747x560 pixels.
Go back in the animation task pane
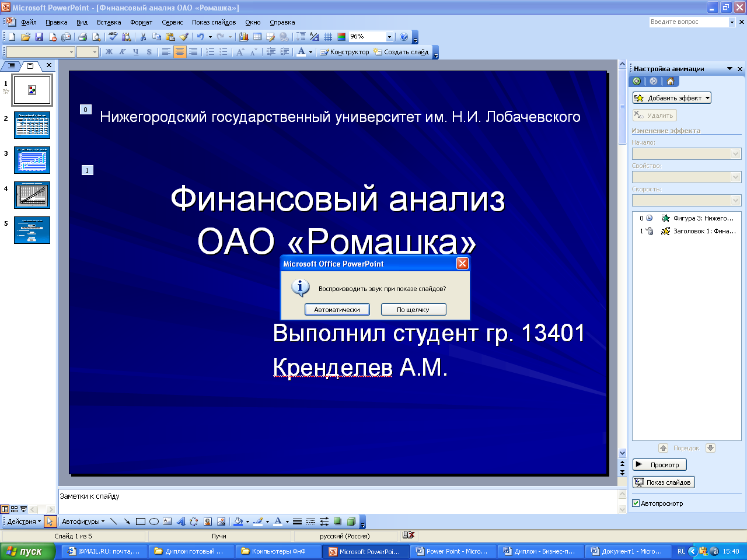(x=637, y=81)
